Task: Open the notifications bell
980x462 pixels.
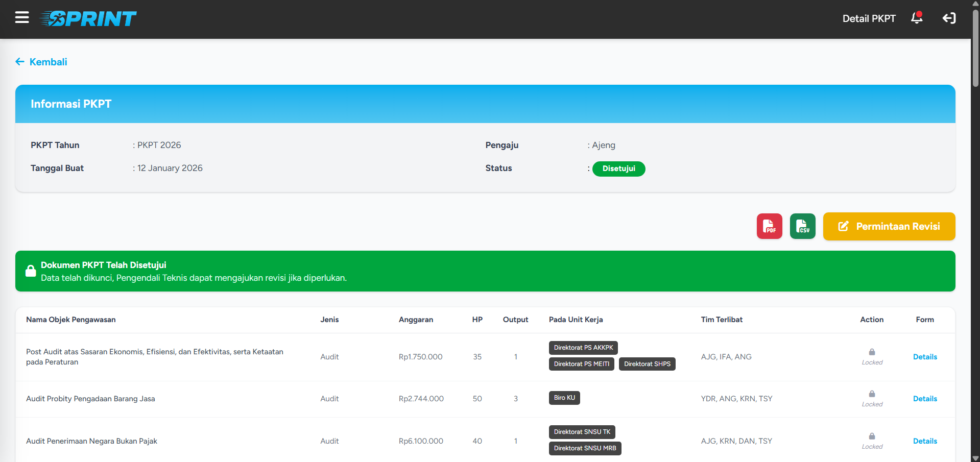Action: (917, 18)
